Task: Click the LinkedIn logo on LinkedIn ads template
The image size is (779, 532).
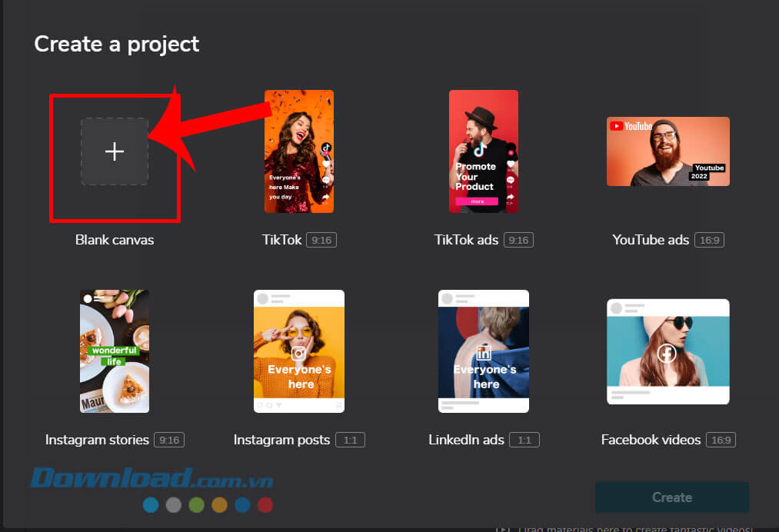Action: point(484,353)
